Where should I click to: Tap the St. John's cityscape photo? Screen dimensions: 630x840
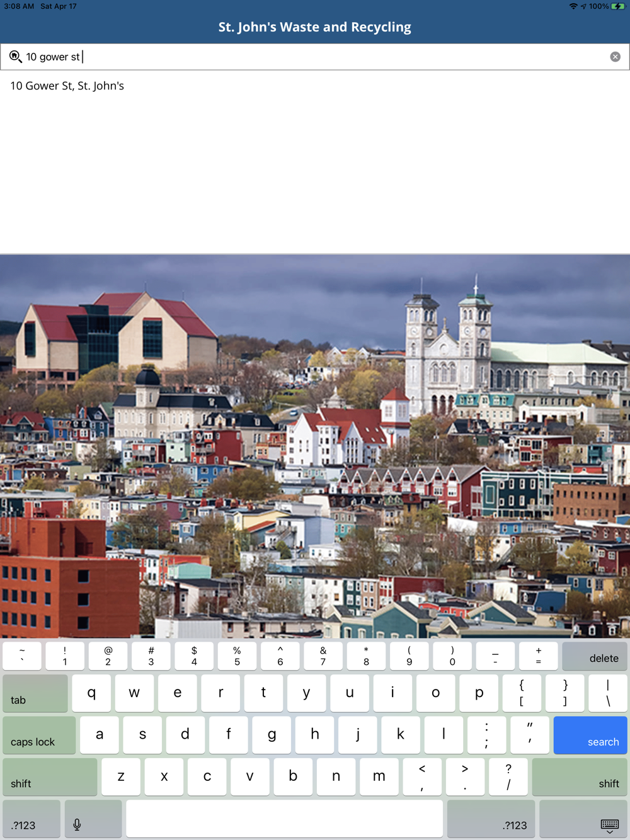(315, 446)
